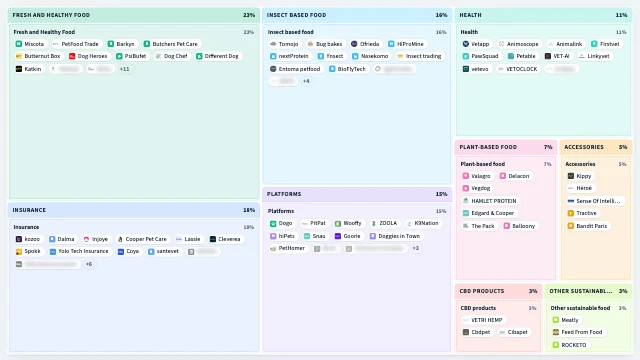This screenshot has width=640, height=360.
Task: Click the CBD Products category block
Action: coord(498,318)
